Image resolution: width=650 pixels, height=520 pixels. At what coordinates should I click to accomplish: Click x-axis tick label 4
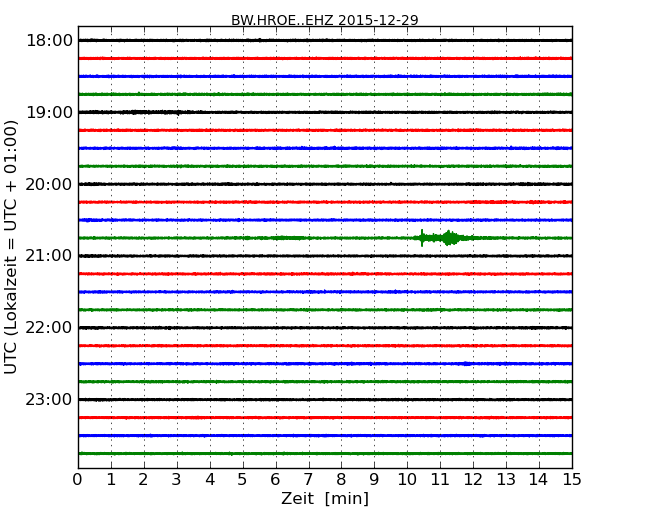pos(210,479)
